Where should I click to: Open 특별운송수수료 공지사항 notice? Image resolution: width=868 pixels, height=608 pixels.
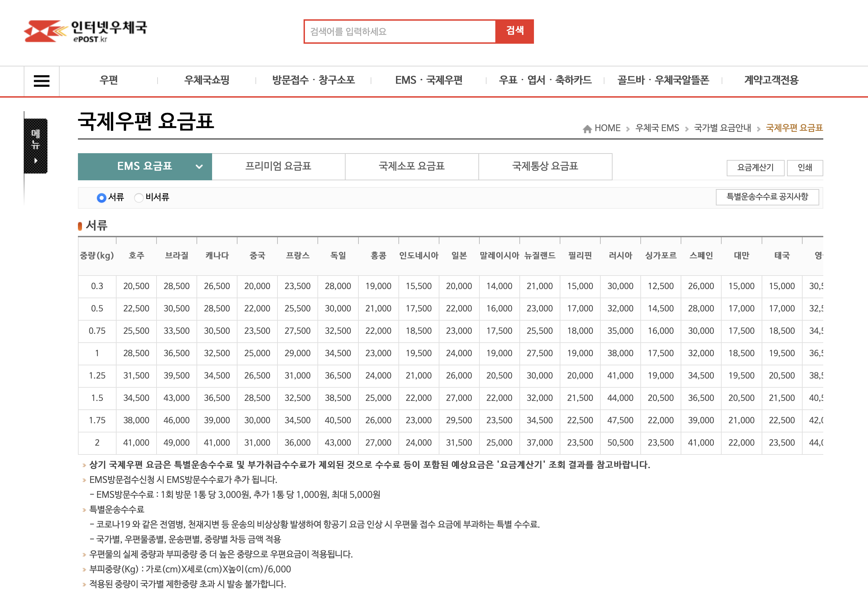[x=767, y=197]
